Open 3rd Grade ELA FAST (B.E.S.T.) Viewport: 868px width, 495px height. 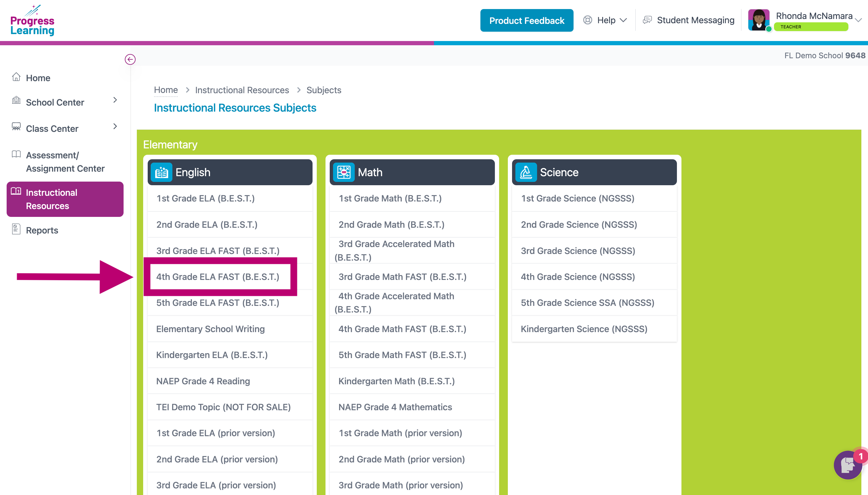(x=230, y=251)
